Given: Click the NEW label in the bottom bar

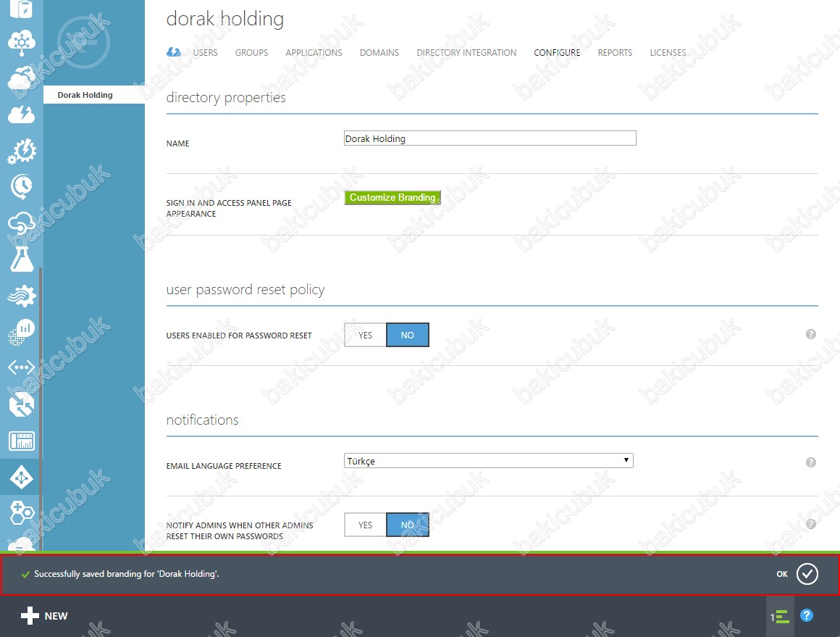Looking at the screenshot, I should tap(56, 616).
